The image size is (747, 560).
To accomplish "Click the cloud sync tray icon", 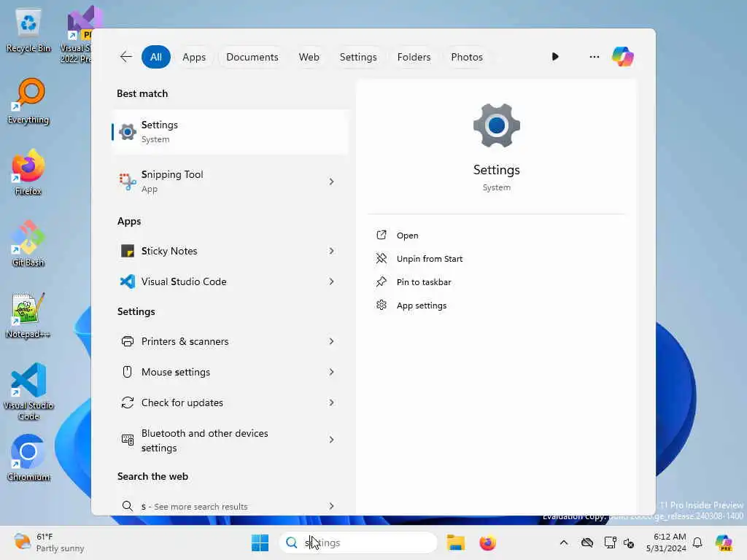I will pos(587,542).
